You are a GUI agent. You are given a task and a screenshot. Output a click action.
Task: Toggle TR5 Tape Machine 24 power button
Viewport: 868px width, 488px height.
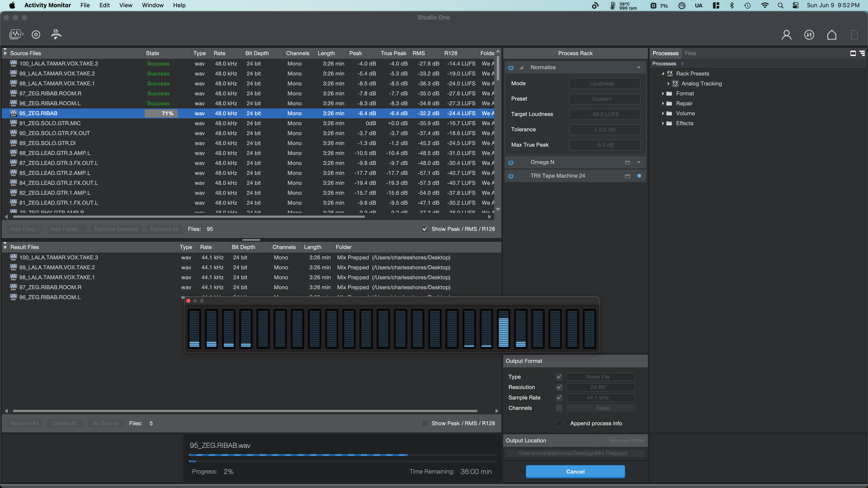click(511, 176)
